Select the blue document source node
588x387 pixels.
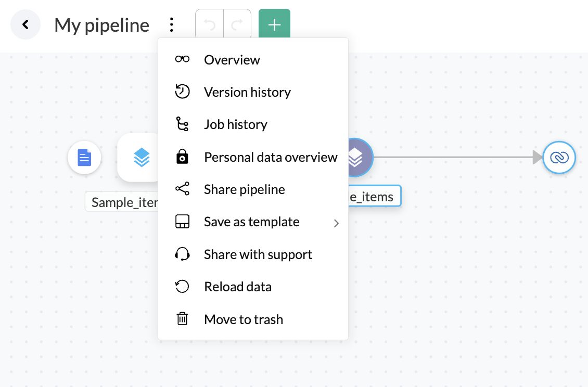(84, 157)
